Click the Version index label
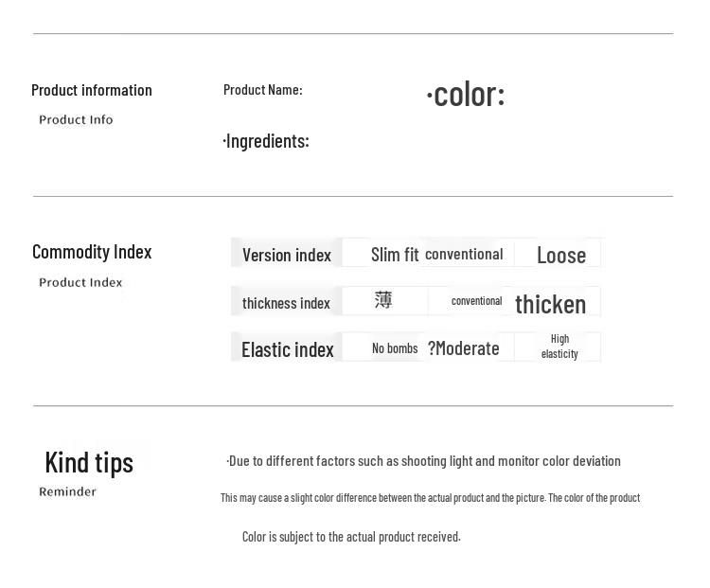The height and width of the screenshot is (588, 710). (x=286, y=255)
